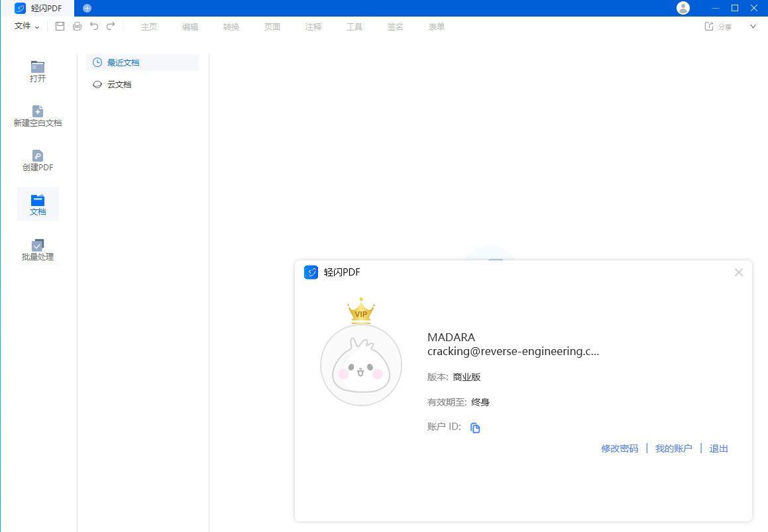Open the My Account (我的账户) link
Image resolution: width=768 pixels, height=532 pixels.
pyautogui.click(x=673, y=449)
